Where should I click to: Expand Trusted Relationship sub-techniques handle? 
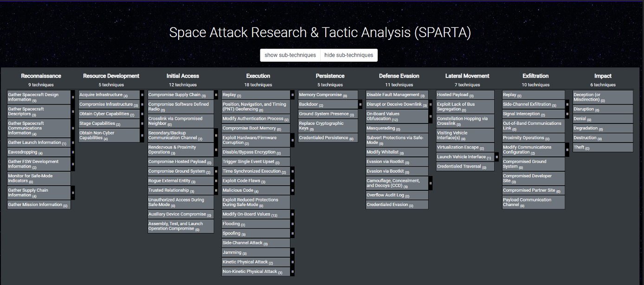(x=216, y=190)
